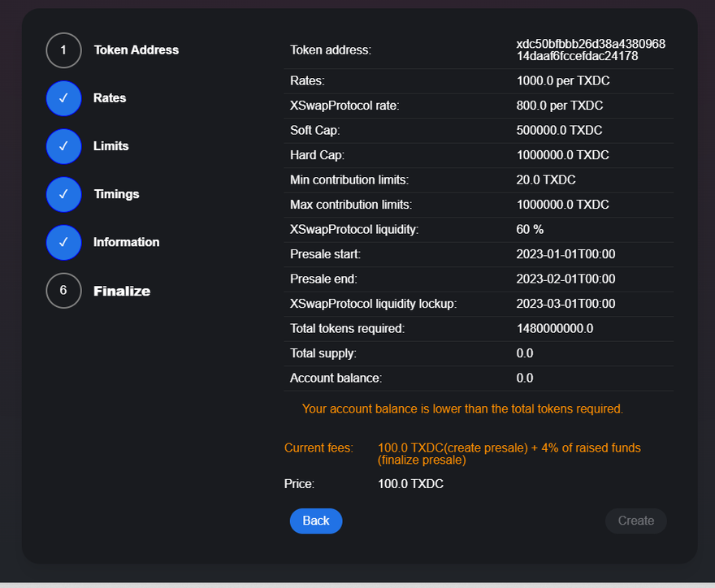Click the Information step checkmark icon
The image size is (715, 588).
pyautogui.click(x=63, y=242)
